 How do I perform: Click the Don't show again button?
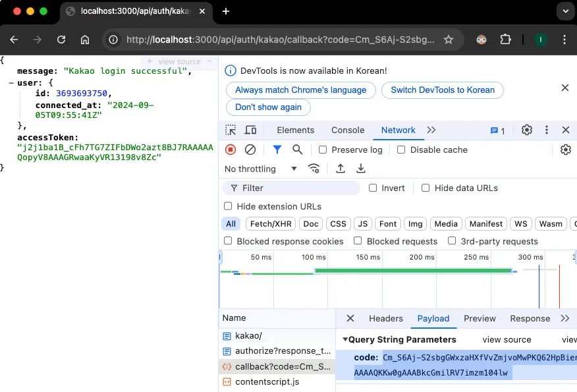pyautogui.click(x=268, y=107)
